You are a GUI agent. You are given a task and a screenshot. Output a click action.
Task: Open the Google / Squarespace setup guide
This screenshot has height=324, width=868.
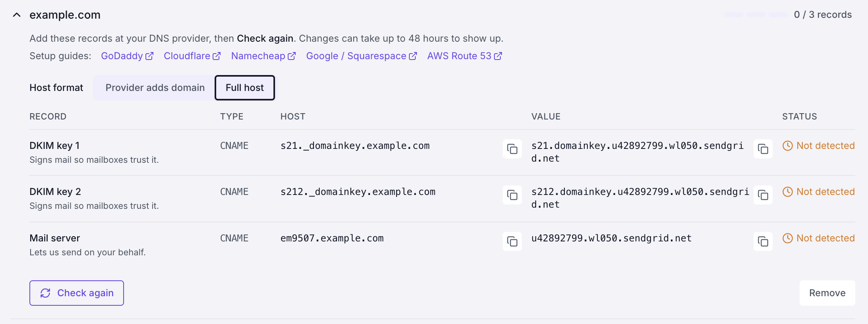[x=361, y=56]
